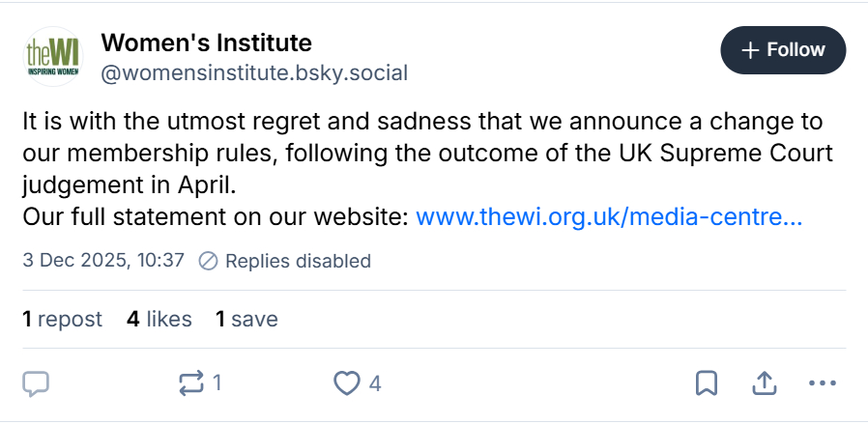Open the Women's Institute display name
The height and width of the screenshot is (424, 868).
[x=206, y=42]
